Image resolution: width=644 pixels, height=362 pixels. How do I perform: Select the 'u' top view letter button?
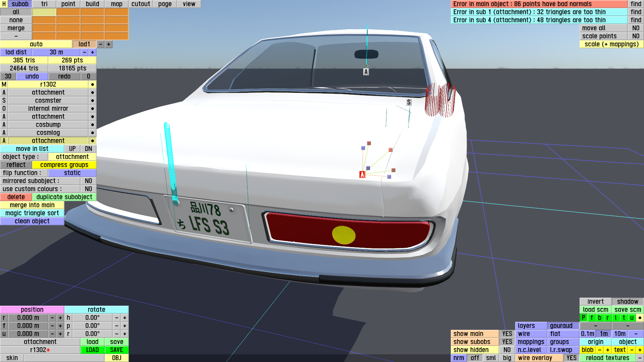tap(632, 318)
